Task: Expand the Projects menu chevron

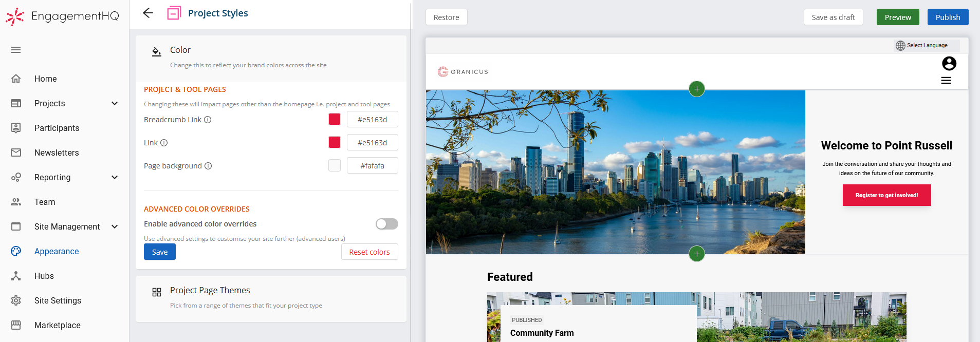Action: pos(115,103)
